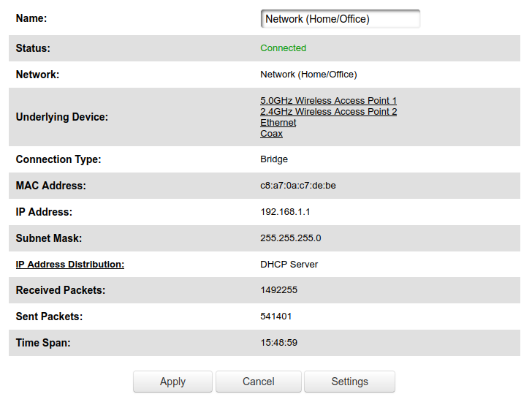Viewport: 532px width, 413px height.
Task: Click the Network row value text
Action: pyautogui.click(x=308, y=75)
